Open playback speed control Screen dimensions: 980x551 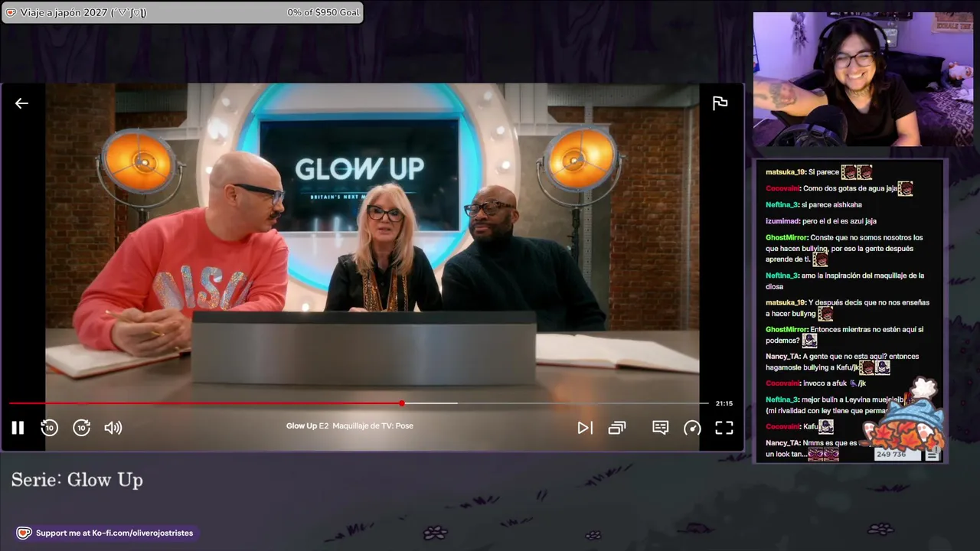point(692,428)
